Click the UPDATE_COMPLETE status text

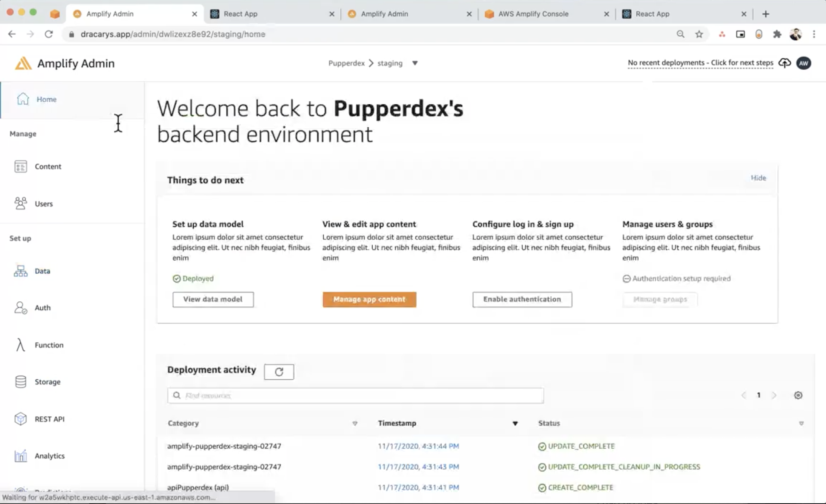[581, 446]
